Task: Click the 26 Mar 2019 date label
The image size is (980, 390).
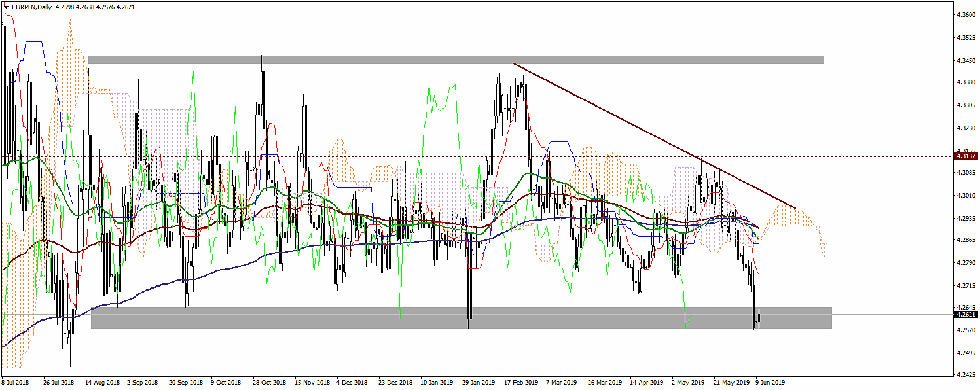Action: [x=605, y=381]
